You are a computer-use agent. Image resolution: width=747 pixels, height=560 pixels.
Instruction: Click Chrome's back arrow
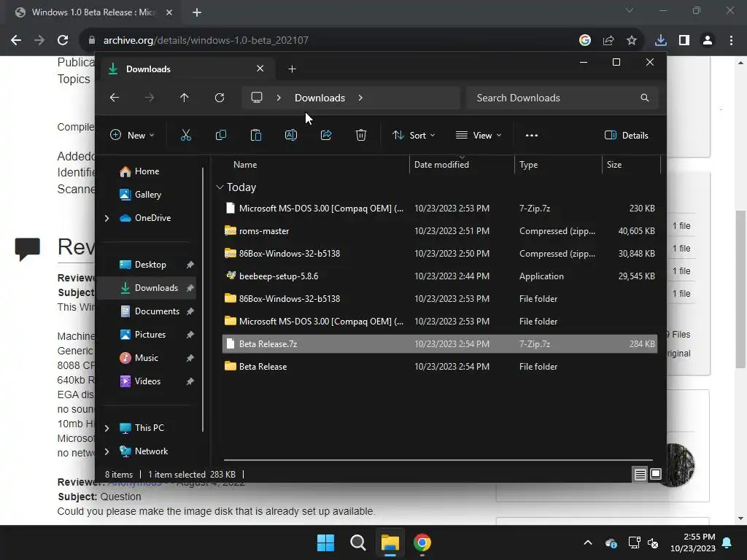(16, 41)
